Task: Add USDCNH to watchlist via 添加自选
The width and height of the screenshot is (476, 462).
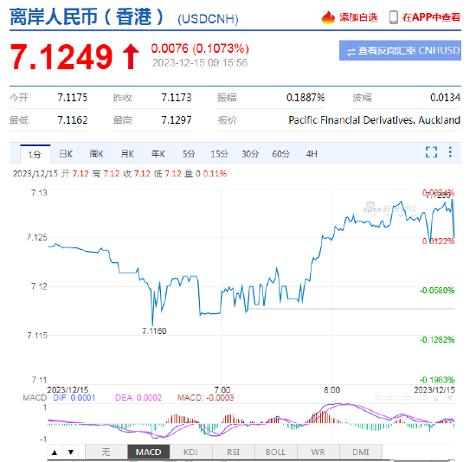Action: point(358,17)
